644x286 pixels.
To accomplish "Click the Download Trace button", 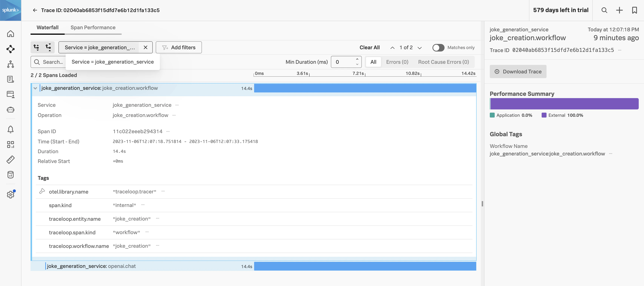I will tap(518, 71).
